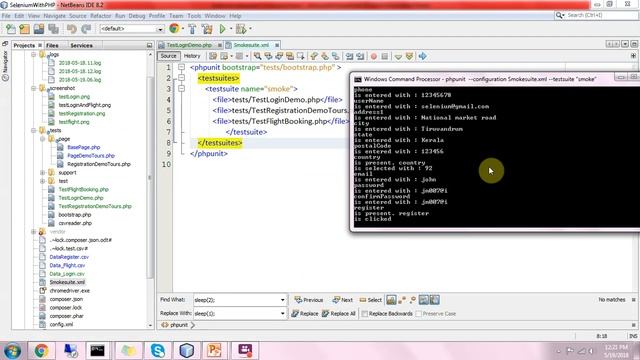
Task: Toggle the Replace Backwards checkbox
Action: [x=365, y=314]
